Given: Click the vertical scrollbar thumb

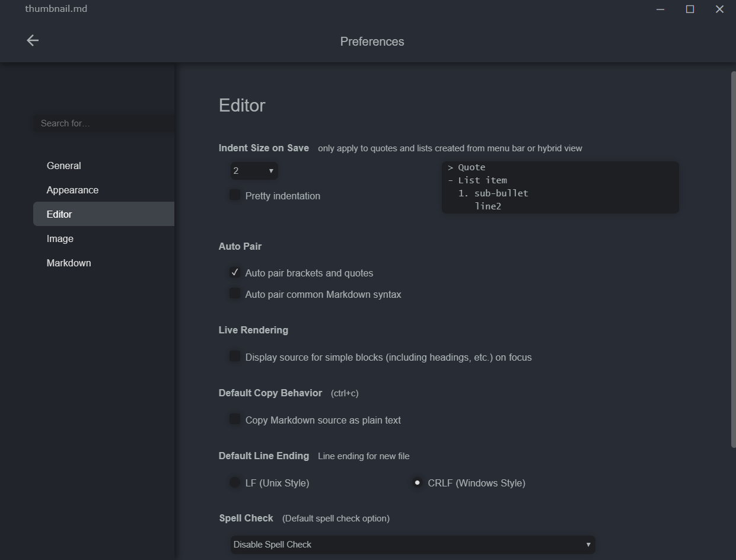Looking at the screenshot, I should point(734,259).
